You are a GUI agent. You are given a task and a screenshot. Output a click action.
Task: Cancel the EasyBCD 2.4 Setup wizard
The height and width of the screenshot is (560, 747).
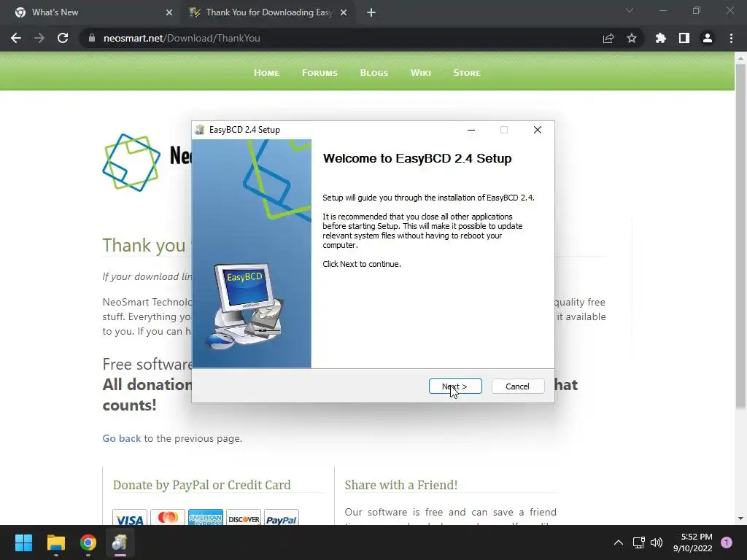pyautogui.click(x=517, y=386)
